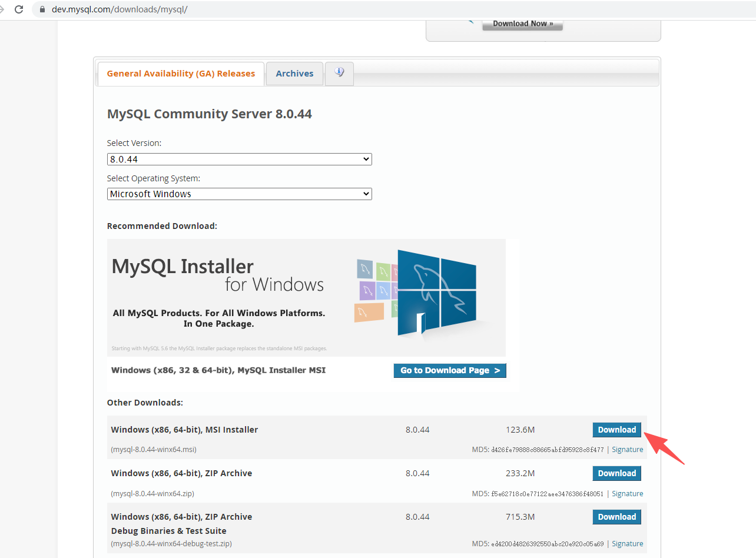Image resolution: width=756 pixels, height=558 pixels.
Task: Click the 123.6M file size value
Action: (520, 430)
